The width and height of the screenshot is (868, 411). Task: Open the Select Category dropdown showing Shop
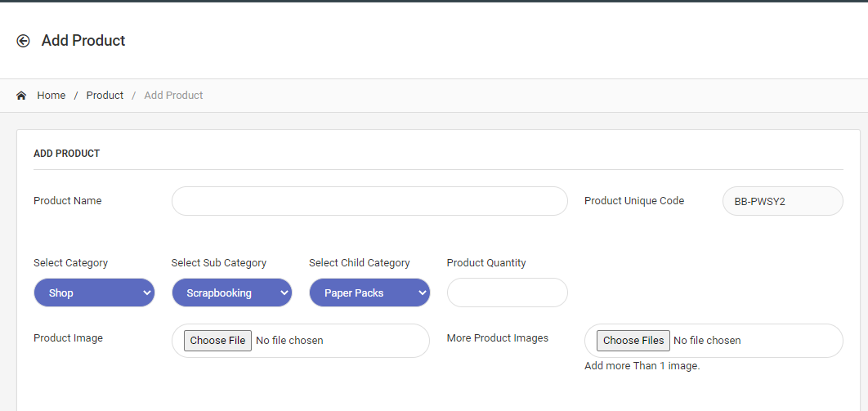(x=94, y=293)
